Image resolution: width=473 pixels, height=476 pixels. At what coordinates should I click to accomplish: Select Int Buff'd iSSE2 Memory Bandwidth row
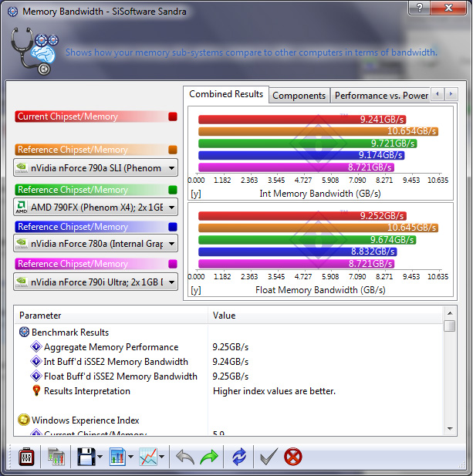228,362
